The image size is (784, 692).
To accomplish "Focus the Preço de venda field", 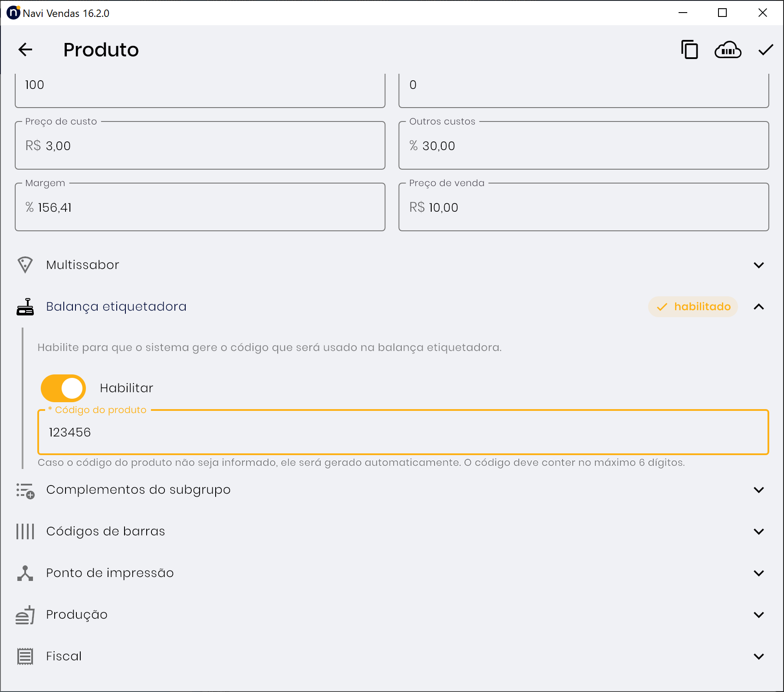I will (583, 208).
